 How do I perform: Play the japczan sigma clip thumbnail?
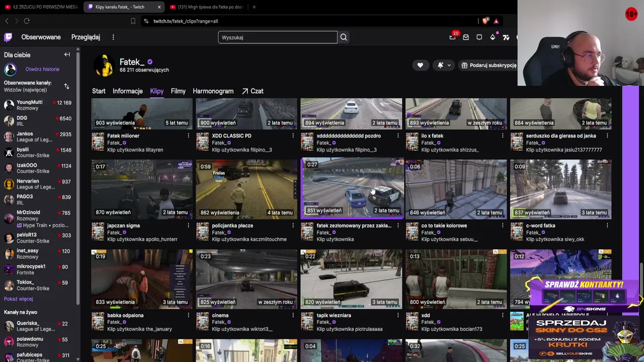142,190
